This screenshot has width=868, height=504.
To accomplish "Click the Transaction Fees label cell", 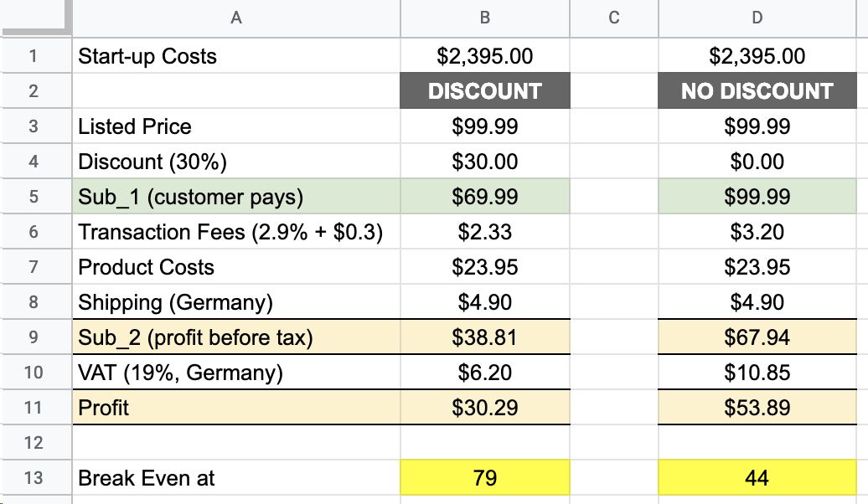I will click(x=235, y=232).
